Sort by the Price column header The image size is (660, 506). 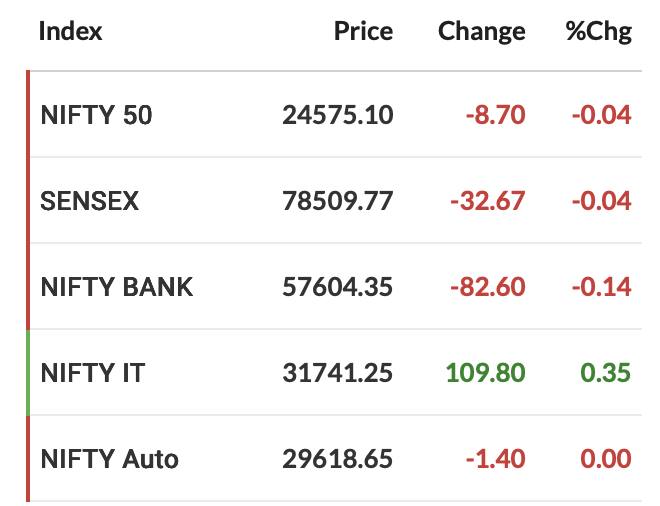click(x=363, y=31)
